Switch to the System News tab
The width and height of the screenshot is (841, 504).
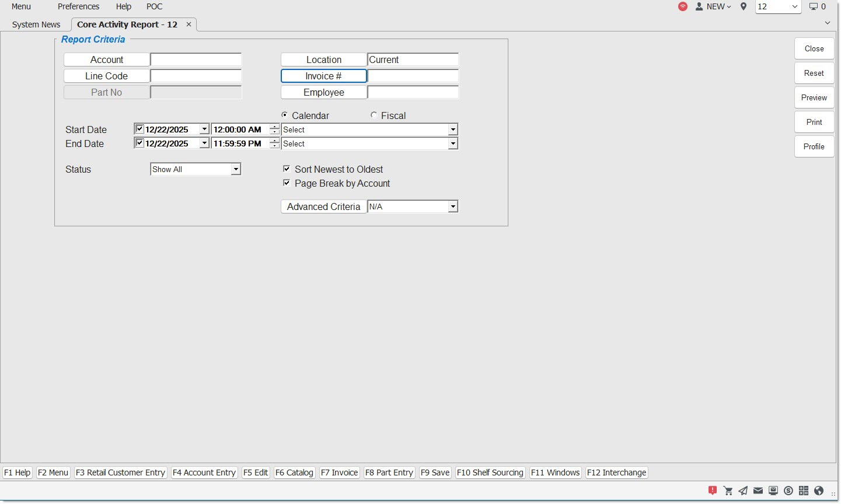[x=36, y=24]
